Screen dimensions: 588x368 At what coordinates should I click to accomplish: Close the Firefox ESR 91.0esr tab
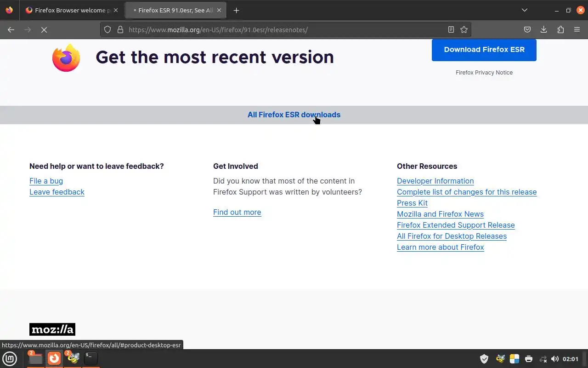click(219, 10)
